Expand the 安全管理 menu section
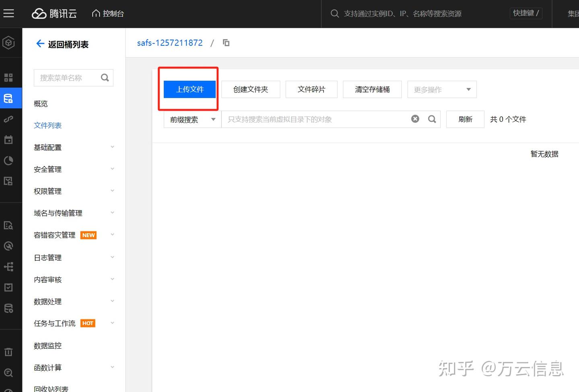This screenshot has height=392, width=579. click(x=74, y=169)
